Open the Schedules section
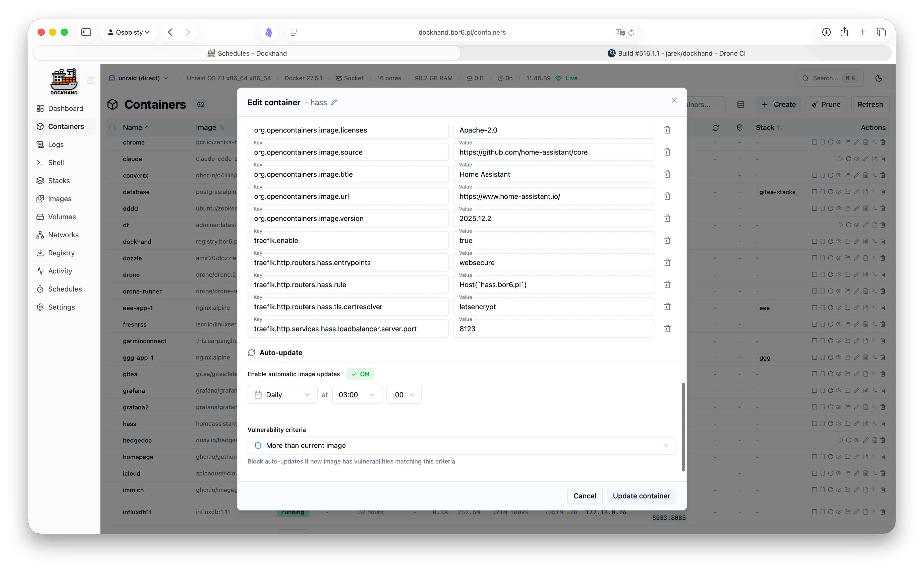Image resolution: width=924 pixels, height=571 pixels. coord(64,289)
